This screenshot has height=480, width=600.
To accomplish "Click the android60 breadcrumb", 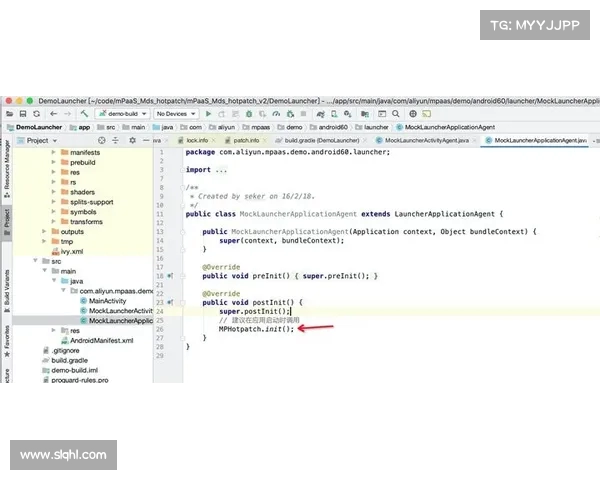I will pyautogui.click(x=329, y=127).
